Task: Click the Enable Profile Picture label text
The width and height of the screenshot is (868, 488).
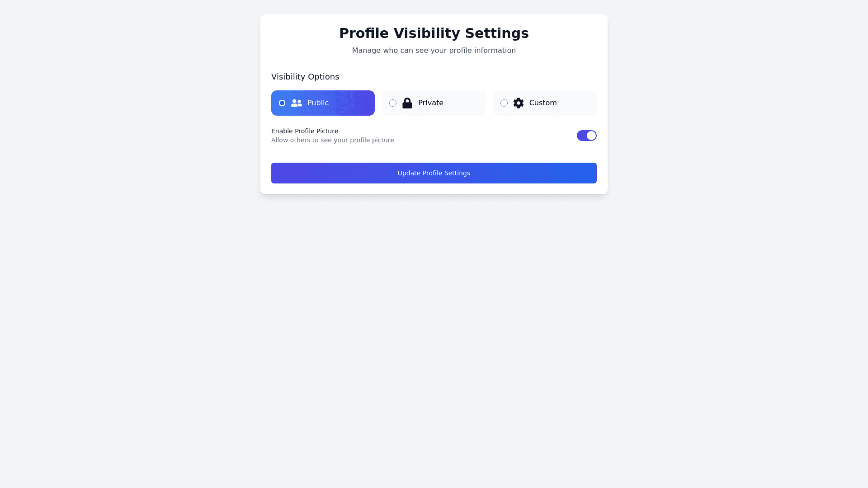Action: [x=305, y=131]
